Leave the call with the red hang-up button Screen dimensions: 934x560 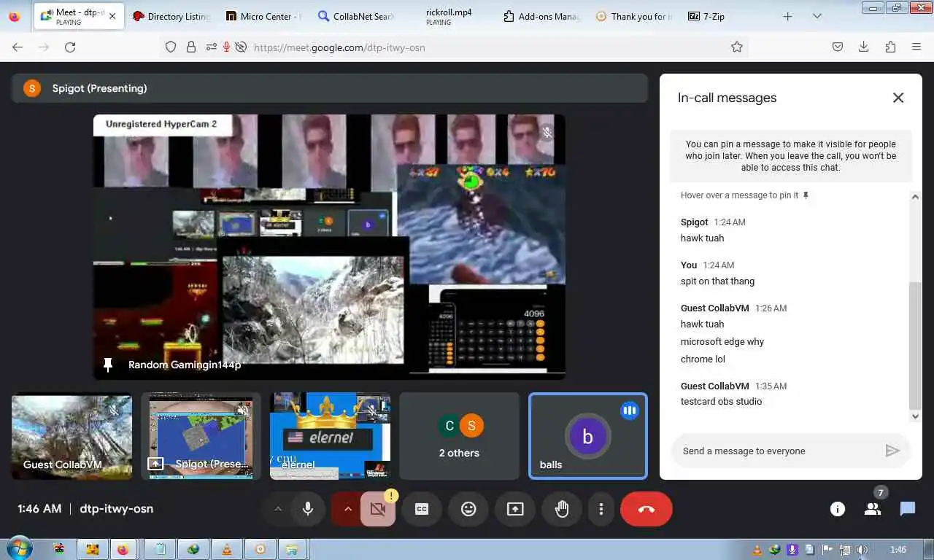(x=647, y=509)
